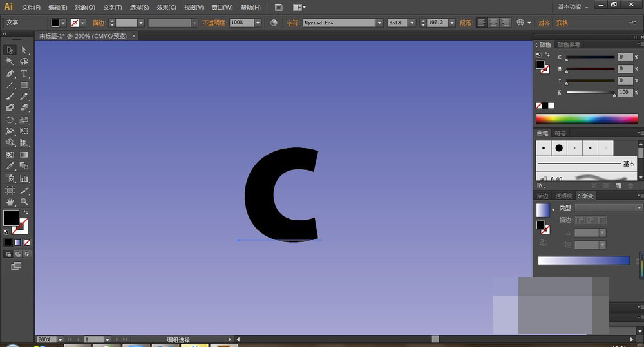
Task: Open fill color dropdown in control bar
Action: pyautogui.click(x=63, y=23)
